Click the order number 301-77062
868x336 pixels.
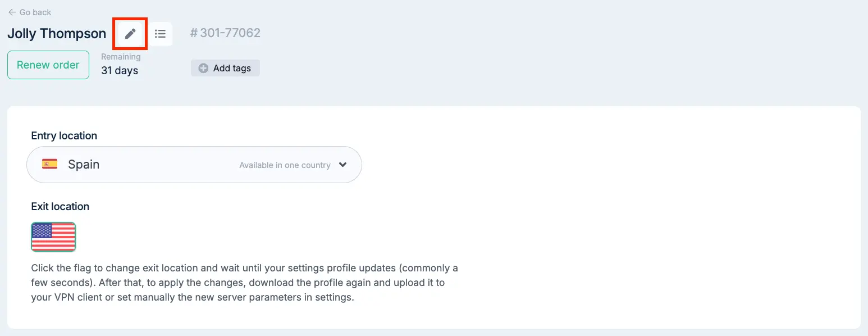click(x=230, y=33)
